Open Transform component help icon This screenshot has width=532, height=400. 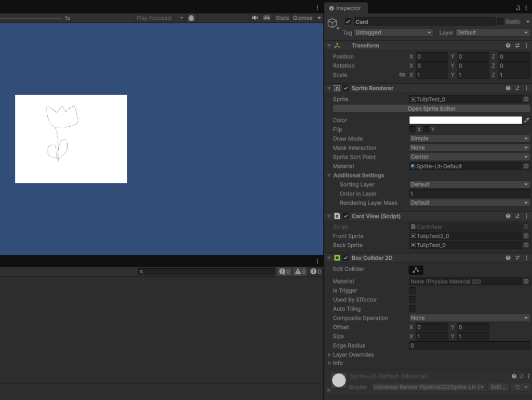(508, 46)
